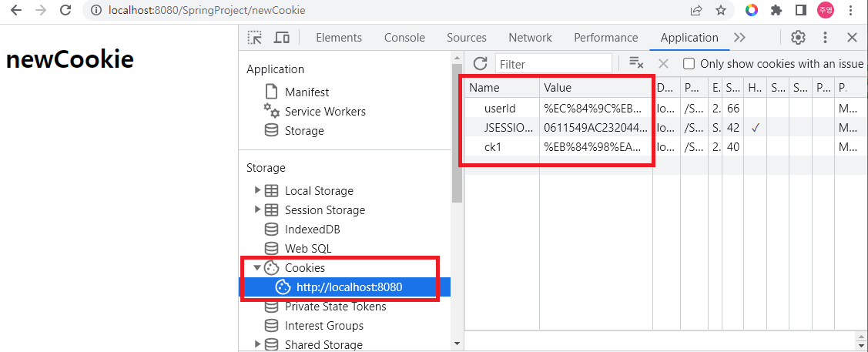Open the site information icon
868x352 pixels.
[96, 10]
